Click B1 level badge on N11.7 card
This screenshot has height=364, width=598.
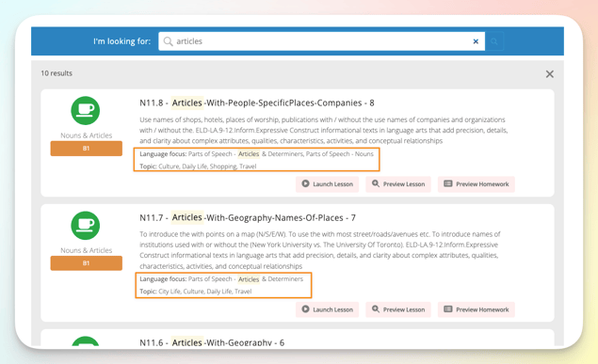[87, 263]
